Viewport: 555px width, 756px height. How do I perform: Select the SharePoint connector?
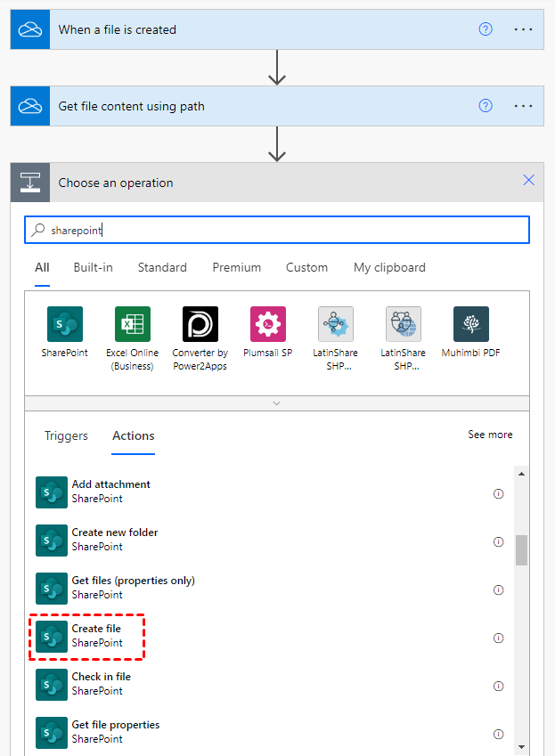click(65, 332)
